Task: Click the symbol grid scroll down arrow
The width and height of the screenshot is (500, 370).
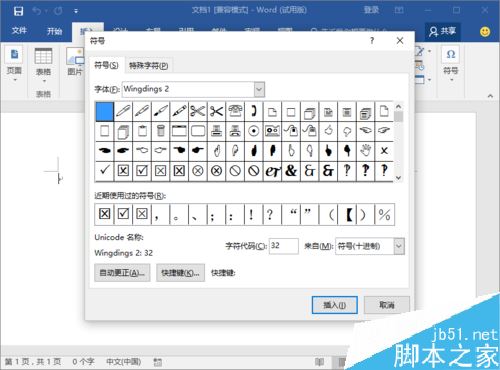Action: (398, 178)
